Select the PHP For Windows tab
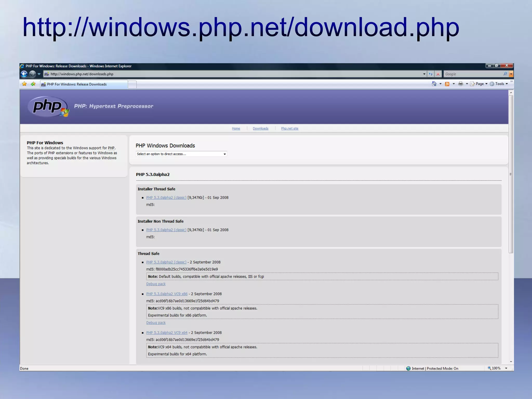532x399 pixels. click(x=84, y=84)
